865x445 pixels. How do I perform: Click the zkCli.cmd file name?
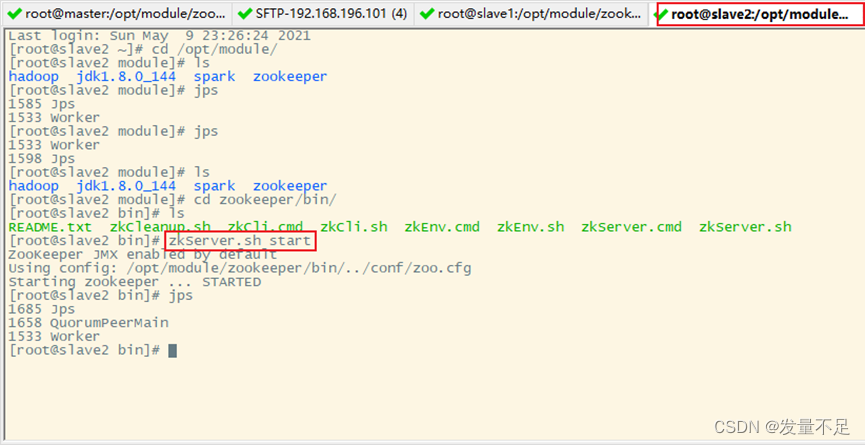point(265,227)
